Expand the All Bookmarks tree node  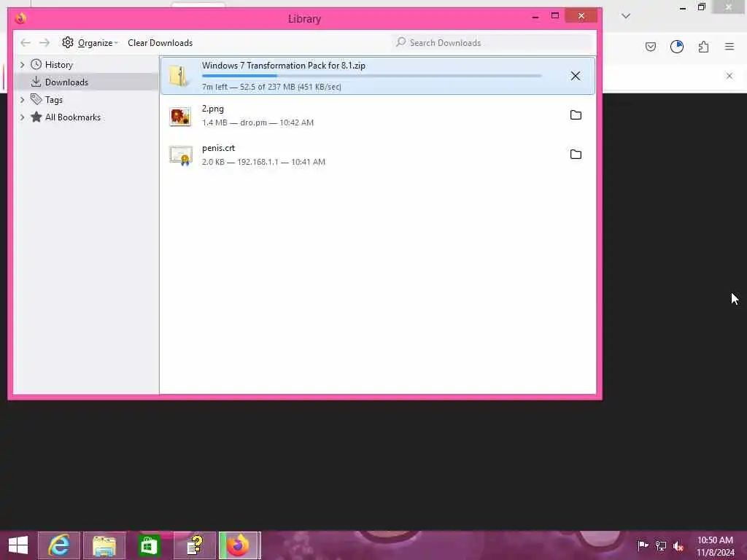[x=22, y=117]
